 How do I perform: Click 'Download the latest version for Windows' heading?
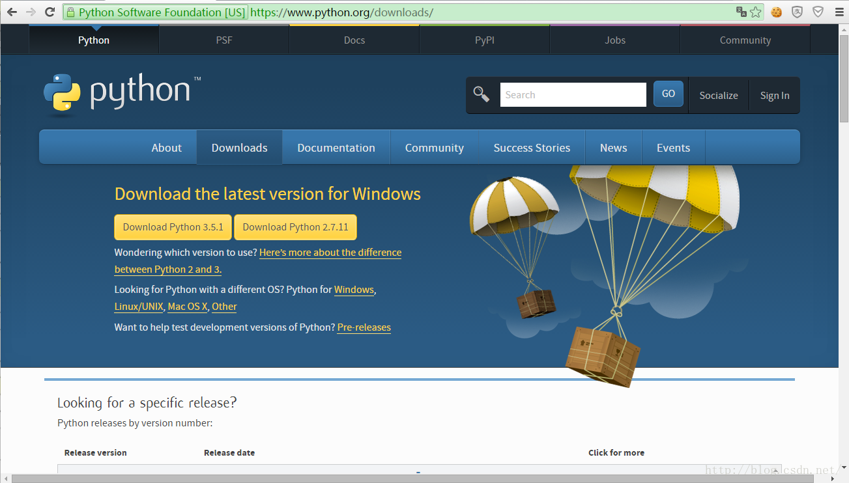tap(267, 194)
